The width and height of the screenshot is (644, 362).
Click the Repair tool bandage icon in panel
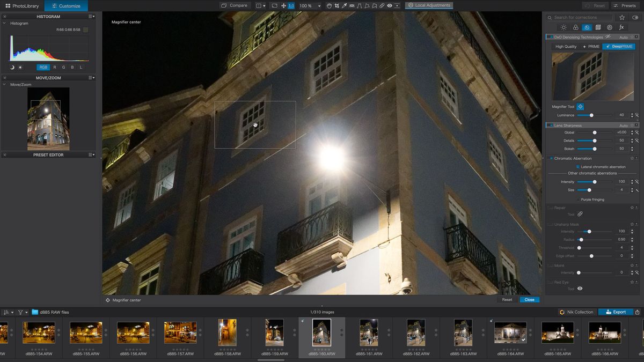pyautogui.click(x=580, y=214)
